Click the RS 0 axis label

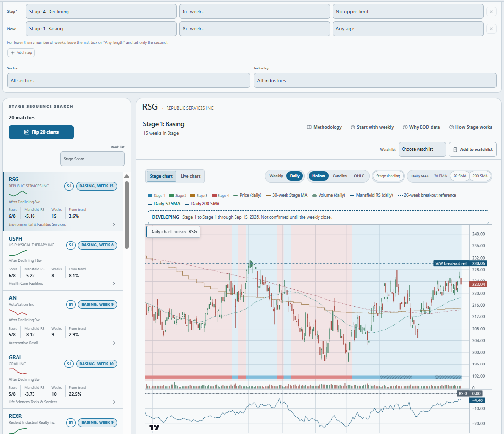pyautogui.click(x=463, y=394)
